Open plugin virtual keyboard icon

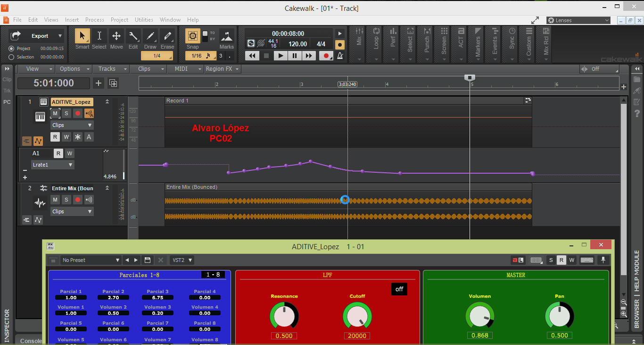click(587, 260)
